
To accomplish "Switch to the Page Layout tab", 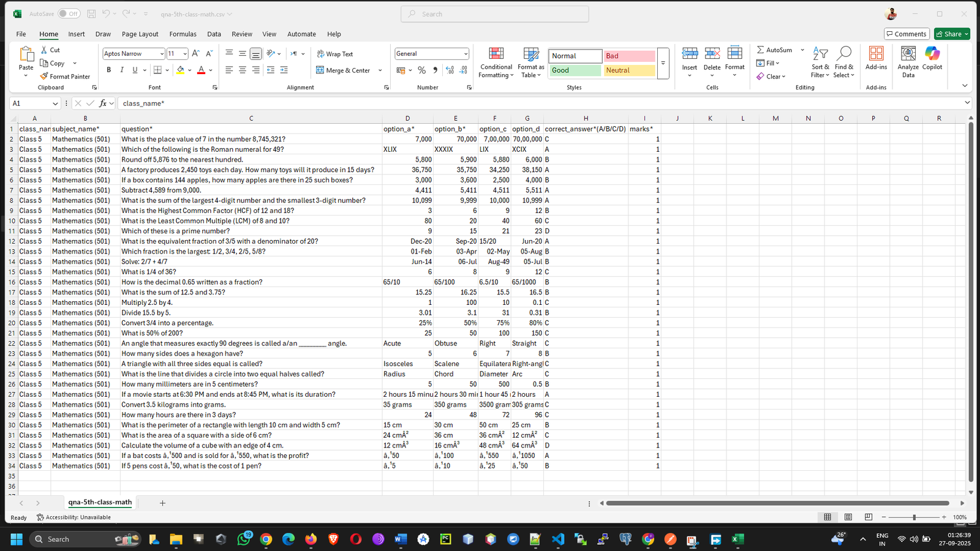I will 140,34.
